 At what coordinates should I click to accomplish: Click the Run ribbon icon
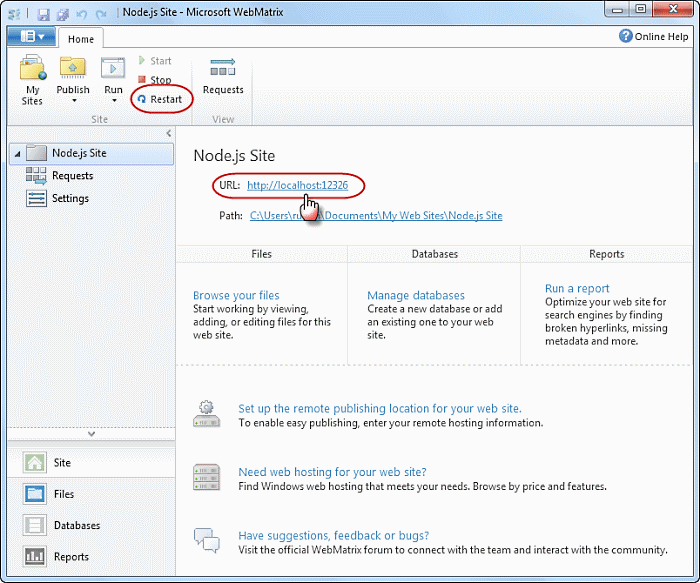(x=113, y=70)
